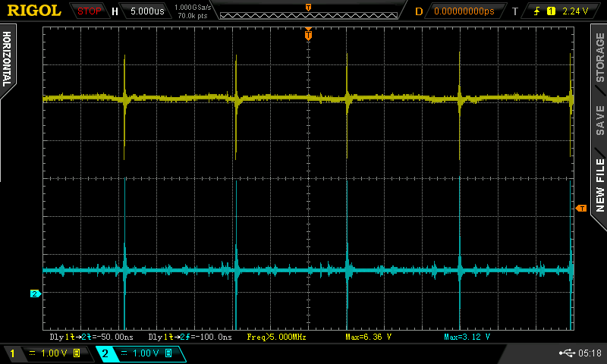
Task: Click the H horizontal timebase icon
Action: 115,11
